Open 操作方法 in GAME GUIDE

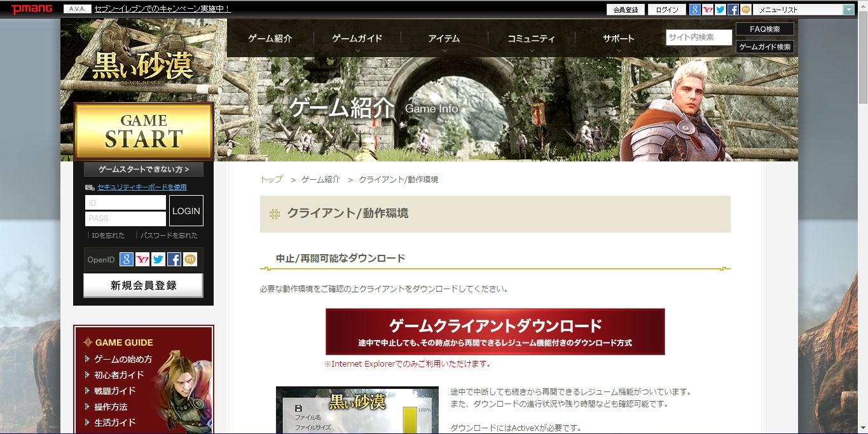click(111, 407)
